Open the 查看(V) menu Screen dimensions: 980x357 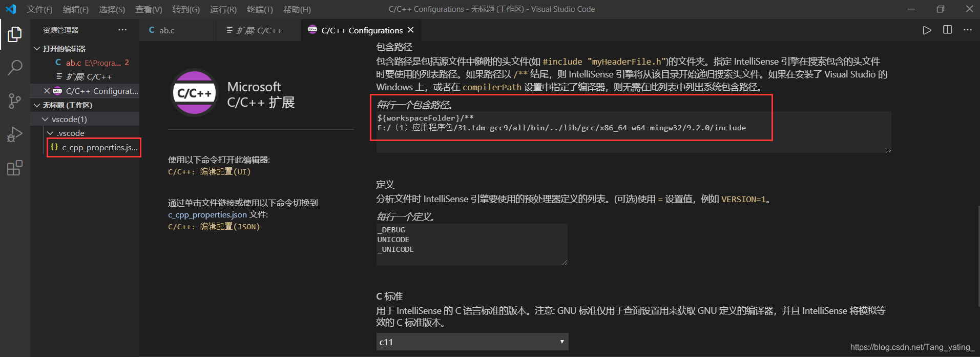tap(149, 9)
